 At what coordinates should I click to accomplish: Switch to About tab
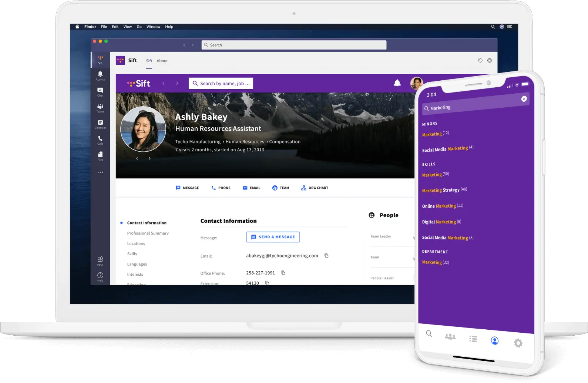pyautogui.click(x=162, y=61)
